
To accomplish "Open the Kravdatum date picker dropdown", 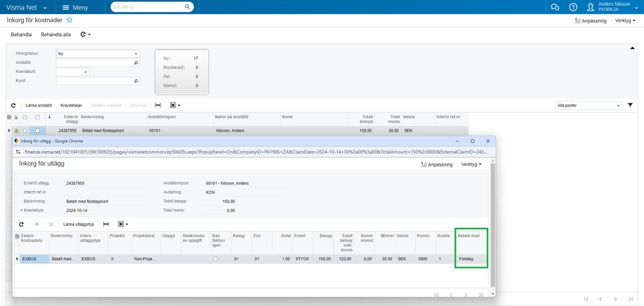I will [86, 72].
